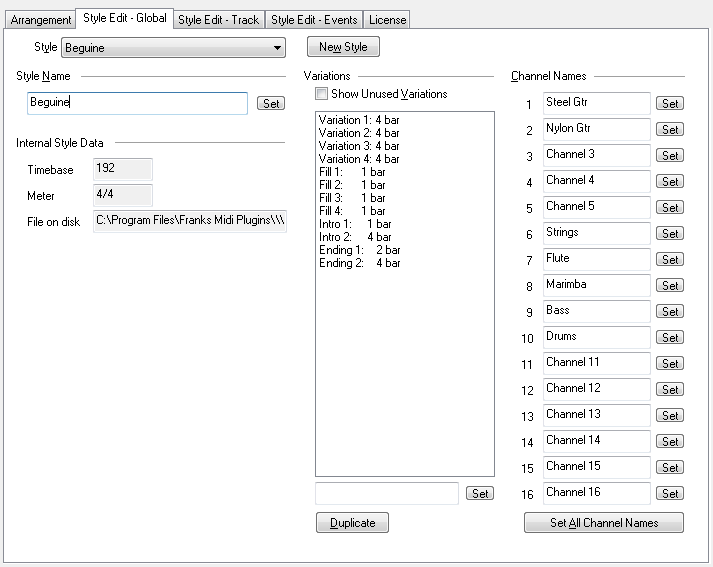Edit channel 8 name 'Marimba'
713x567 pixels.
(x=597, y=285)
